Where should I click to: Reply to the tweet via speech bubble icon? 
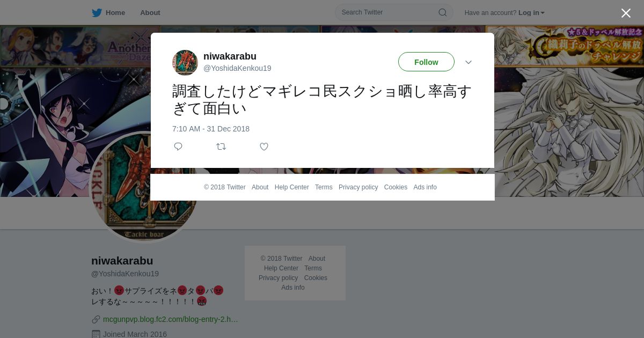178,146
